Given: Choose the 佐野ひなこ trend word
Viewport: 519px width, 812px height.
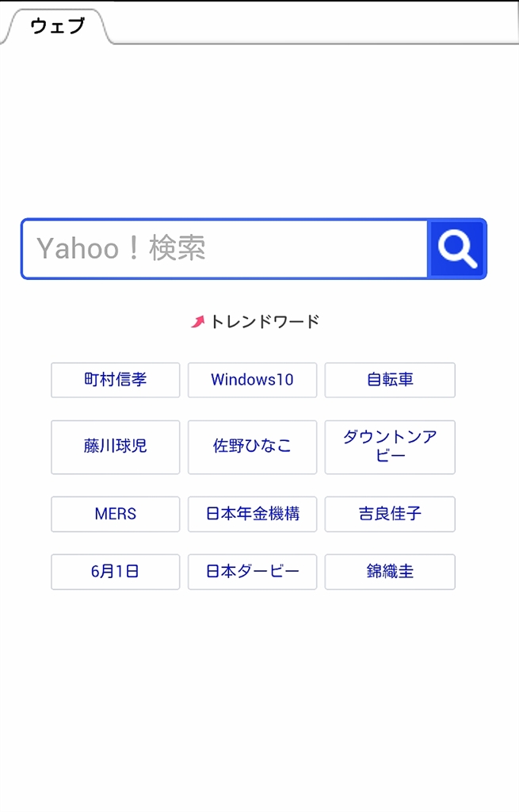Looking at the screenshot, I should click(x=252, y=446).
